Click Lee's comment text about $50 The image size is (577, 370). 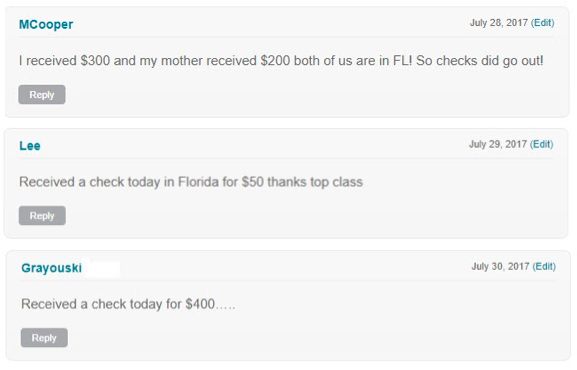[x=191, y=182]
